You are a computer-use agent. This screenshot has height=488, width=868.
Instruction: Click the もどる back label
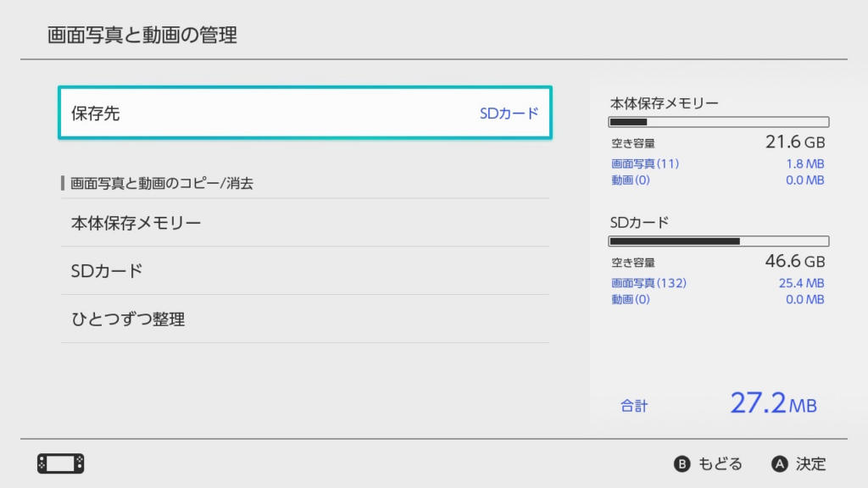[x=720, y=463]
